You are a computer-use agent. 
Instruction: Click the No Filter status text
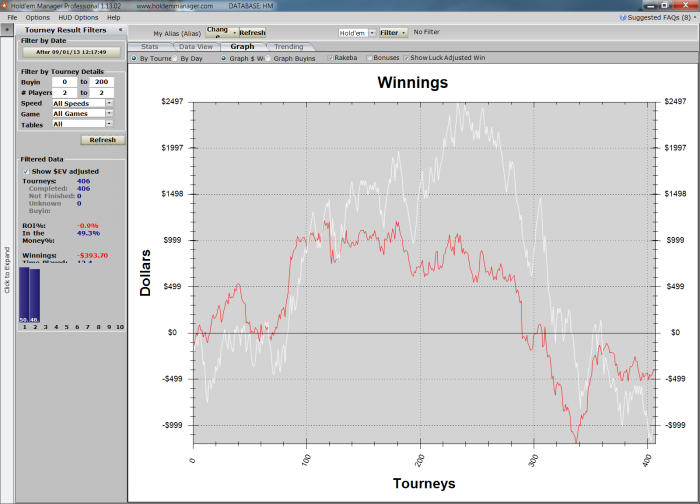[x=426, y=32]
